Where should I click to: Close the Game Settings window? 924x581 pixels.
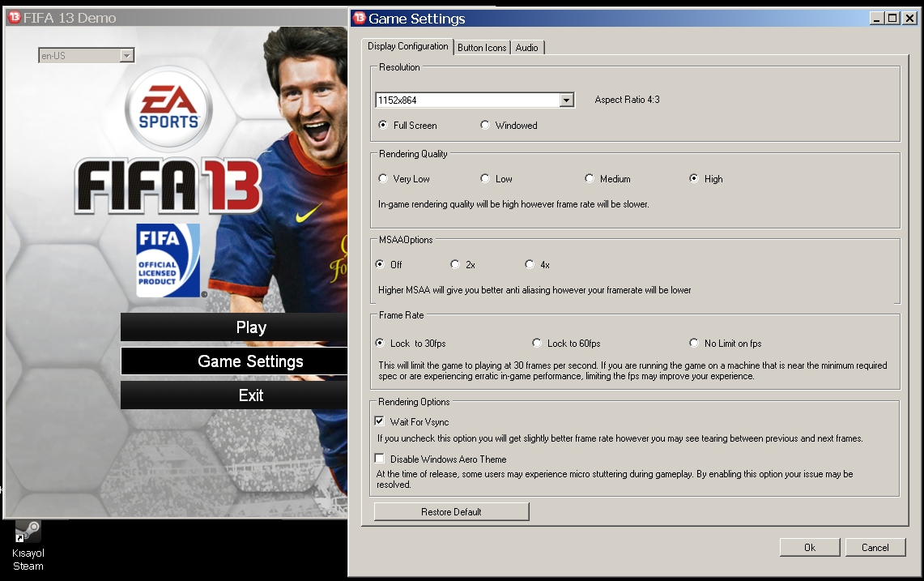click(909, 19)
